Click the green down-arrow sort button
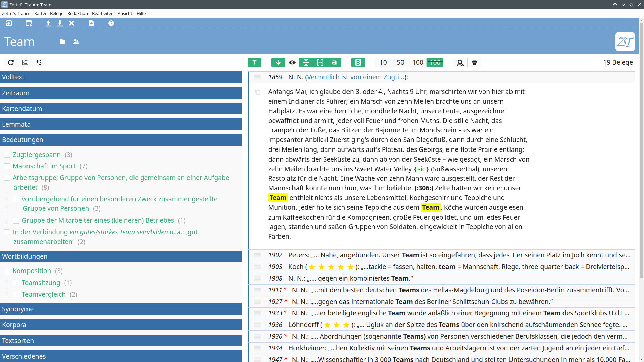Image resolution: width=644 pixels, height=362 pixels. click(278, 62)
